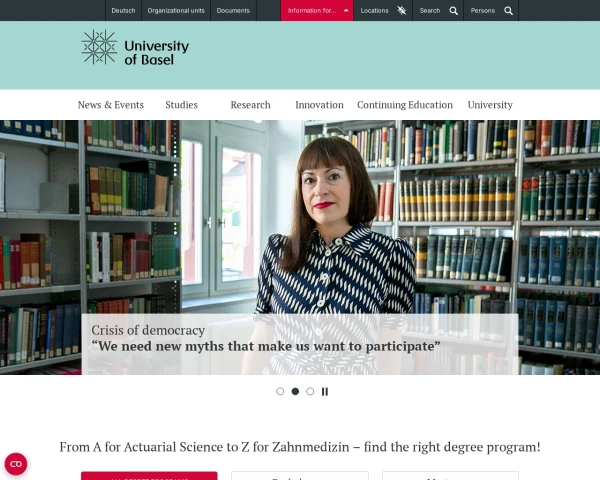The height and width of the screenshot is (480, 600).
Task: Select the third carousel slide dot
Action: [310, 391]
